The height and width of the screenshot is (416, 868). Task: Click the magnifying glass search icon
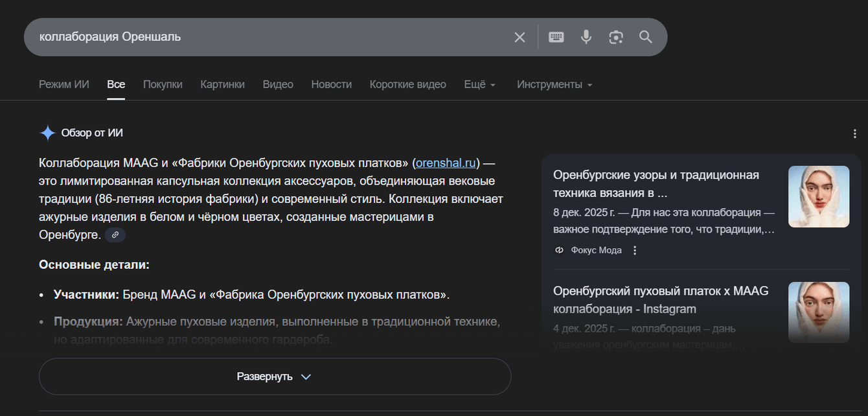646,37
